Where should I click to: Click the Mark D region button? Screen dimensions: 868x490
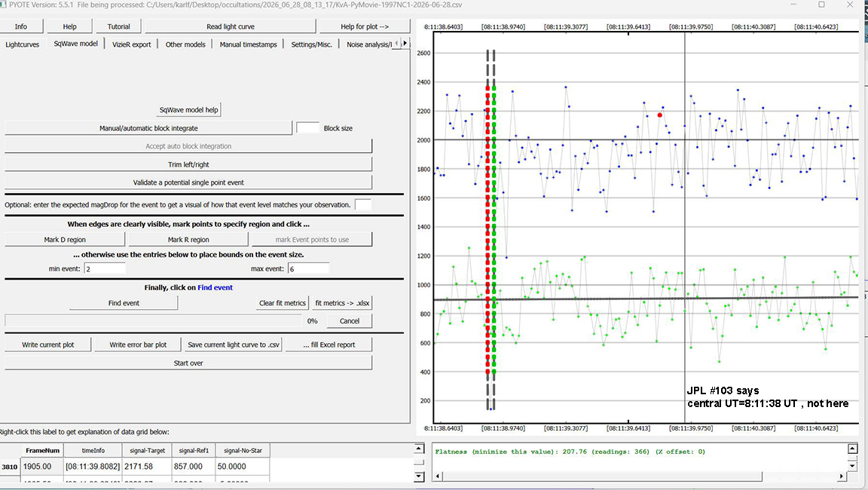pyautogui.click(x=65, y=240)
